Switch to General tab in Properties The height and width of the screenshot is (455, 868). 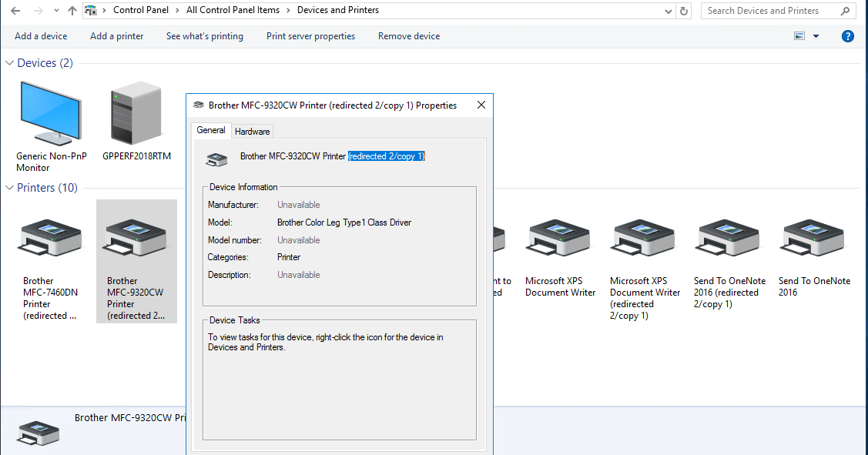tap(211, 130)
